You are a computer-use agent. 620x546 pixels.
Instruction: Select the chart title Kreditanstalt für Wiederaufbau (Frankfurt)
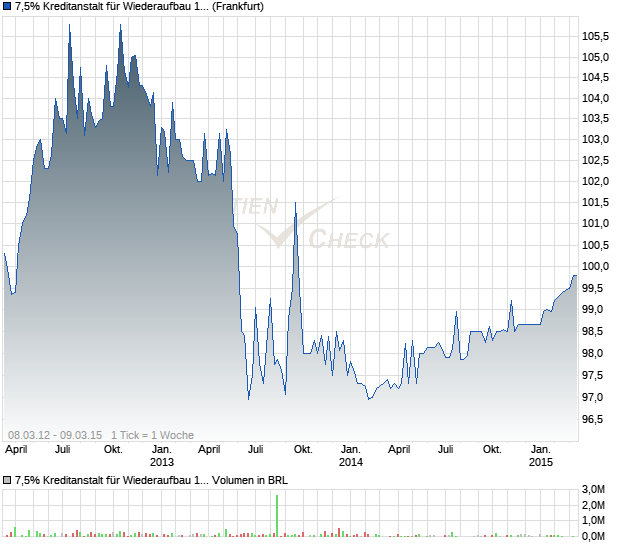coord(139,7)
